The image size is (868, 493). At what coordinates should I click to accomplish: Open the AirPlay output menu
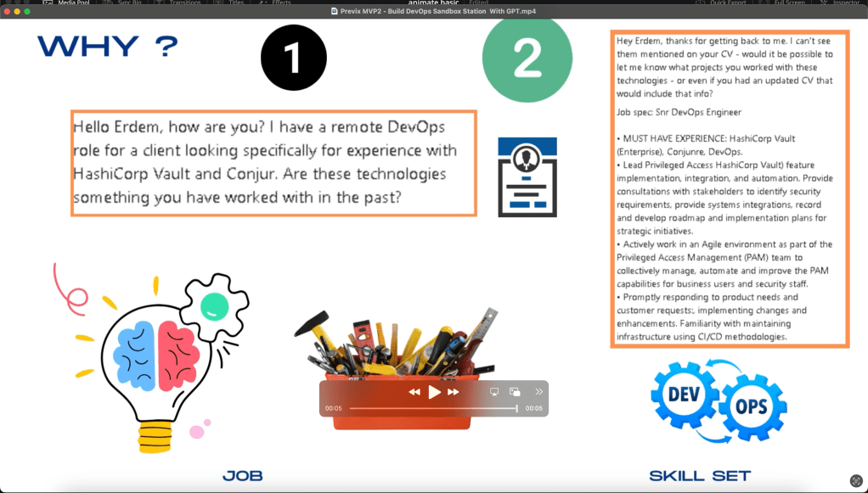tap(494, 392)
